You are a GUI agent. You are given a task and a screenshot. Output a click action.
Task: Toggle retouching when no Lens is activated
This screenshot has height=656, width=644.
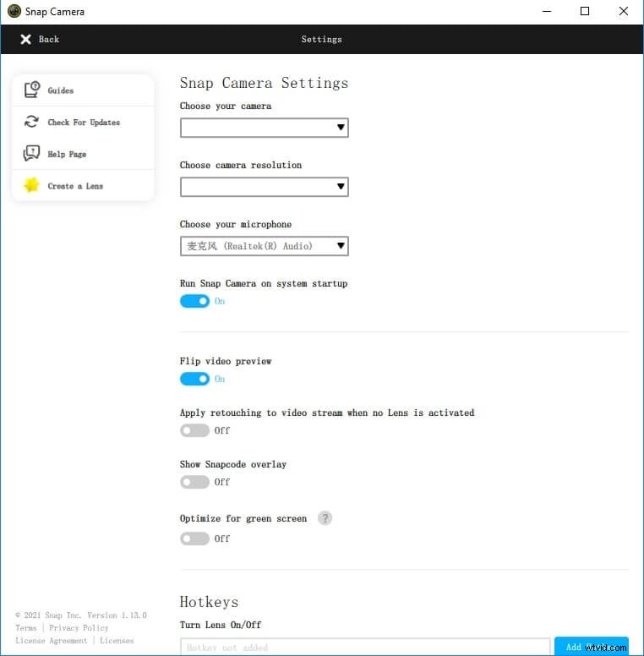(x=194, y=430)
